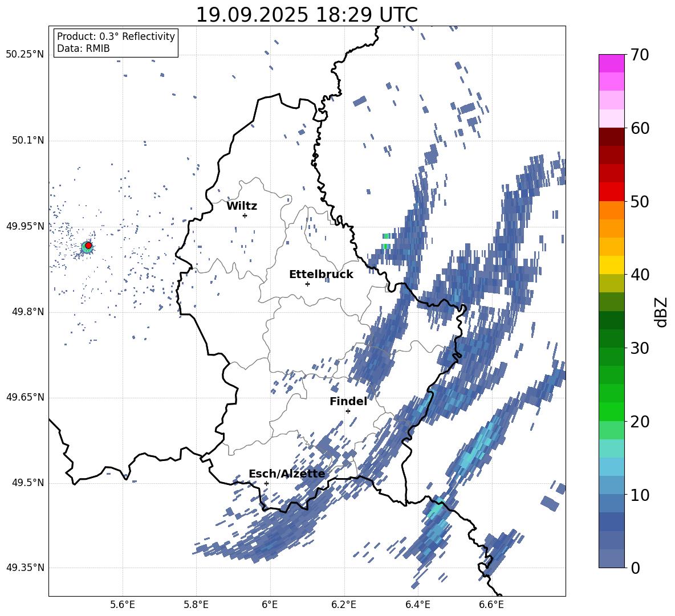Click the 6.6°E longitude label
Viewport: 675px width, 616px height.
pyautogui.click(x=491, y=605)
